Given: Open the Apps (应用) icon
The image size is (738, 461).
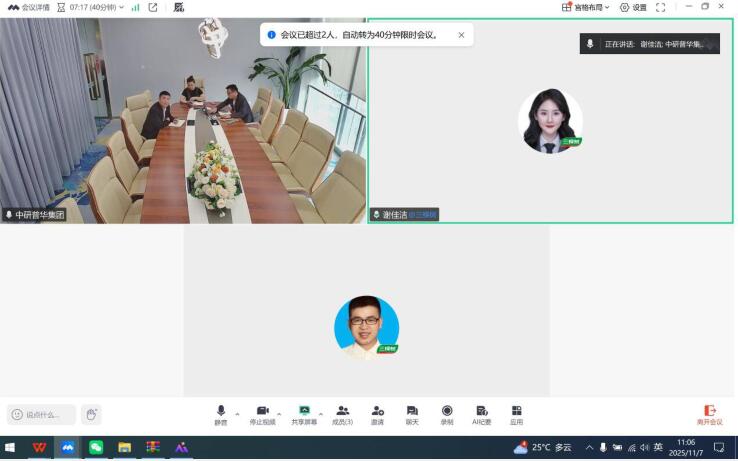Looking at the screenshot, I should pyautogui.click(x=517, y=413).
